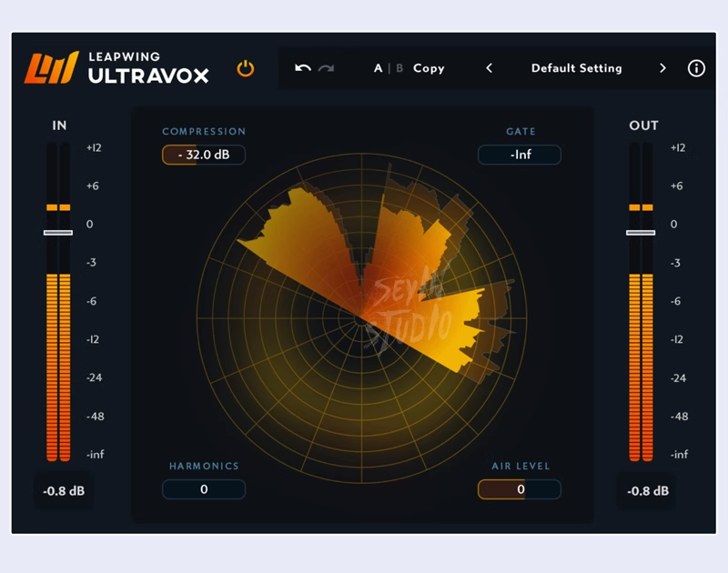Go to the next preset with right chevron

[x=663, y=68]
